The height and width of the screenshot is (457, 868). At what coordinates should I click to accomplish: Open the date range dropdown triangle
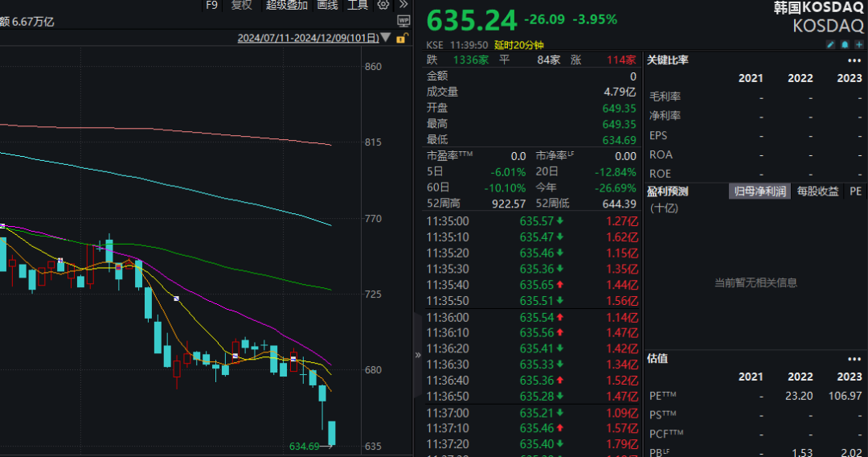point(386,38)
